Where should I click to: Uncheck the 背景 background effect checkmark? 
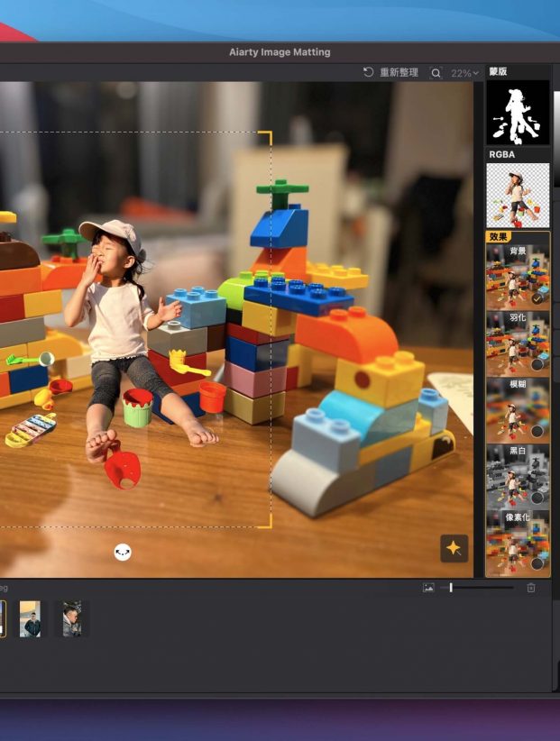pyautogui.click(x=537, y=298)
